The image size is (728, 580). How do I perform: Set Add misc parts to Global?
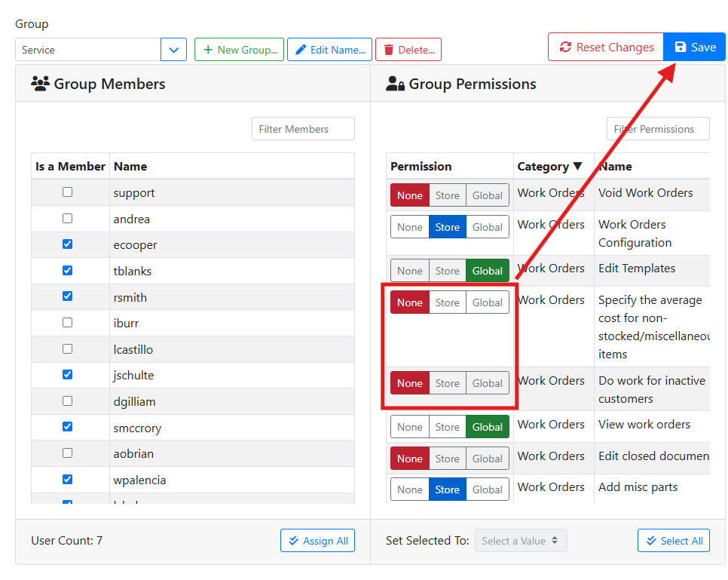487,489
